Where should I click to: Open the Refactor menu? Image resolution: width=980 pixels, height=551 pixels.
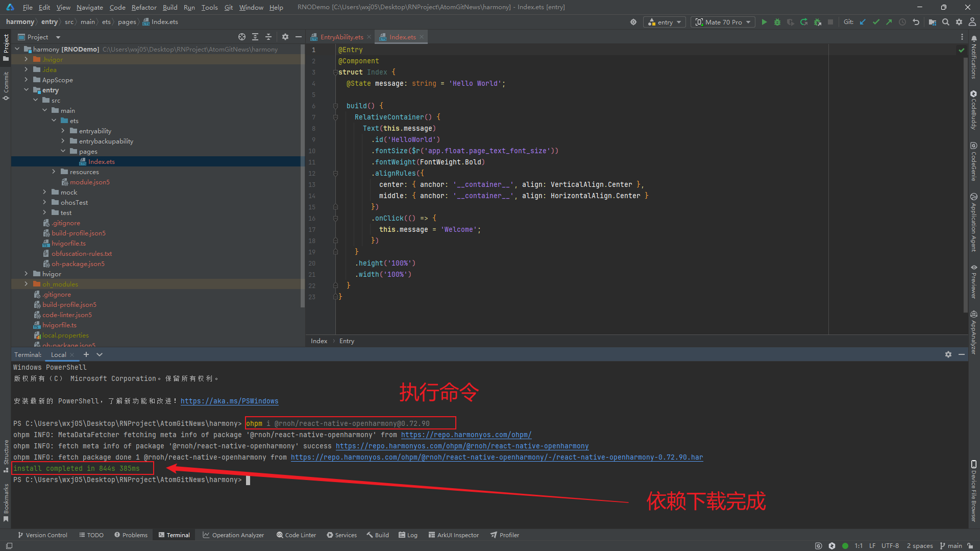(x=144, y=7)
